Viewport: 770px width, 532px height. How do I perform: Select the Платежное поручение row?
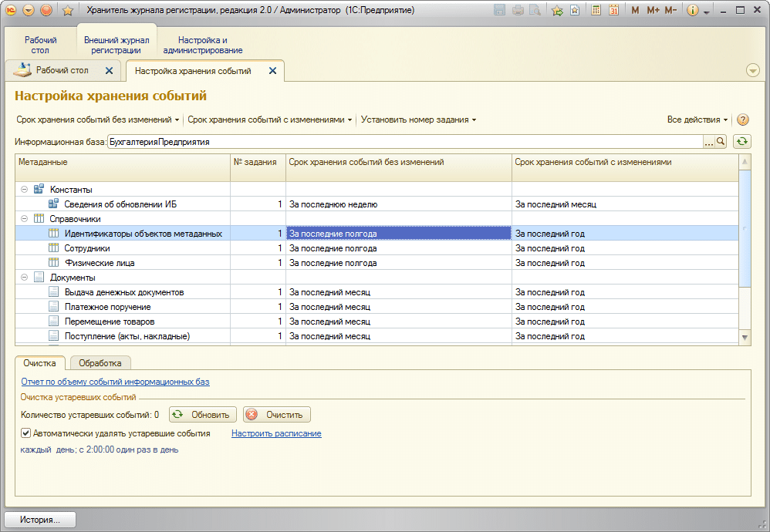[x=107, y=307]
